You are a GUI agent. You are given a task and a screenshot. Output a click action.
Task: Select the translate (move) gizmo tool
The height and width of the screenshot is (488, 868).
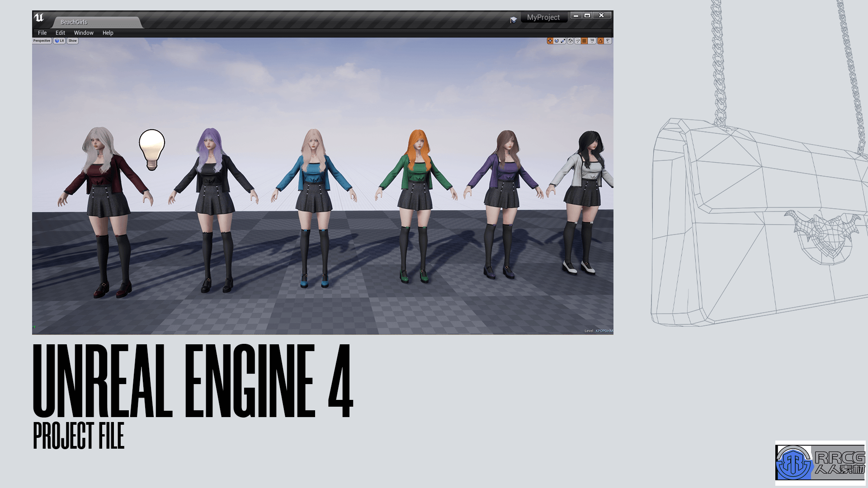click(x=550, y=41)
